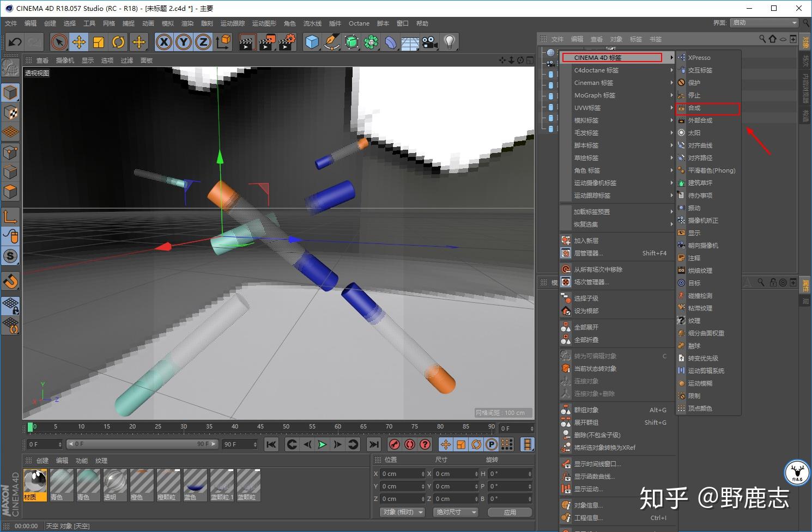Screen dimensions: 812x532
Task: Switch the coordinate system cube icon
Action: coord(223,42)
